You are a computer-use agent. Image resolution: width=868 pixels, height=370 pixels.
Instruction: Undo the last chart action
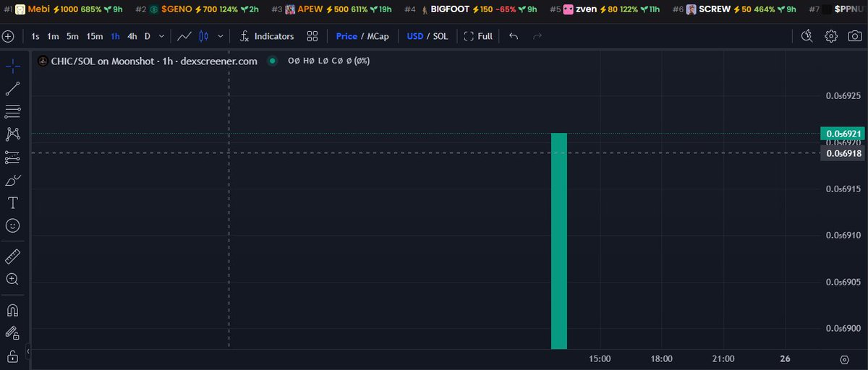(514, 36)
